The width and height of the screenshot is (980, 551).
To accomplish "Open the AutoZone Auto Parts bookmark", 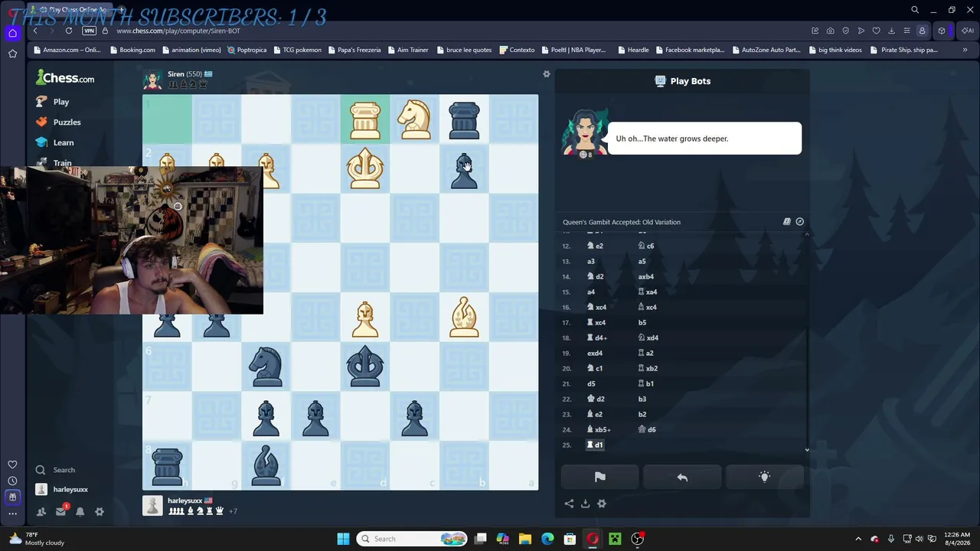I will (x=766, y=51).
